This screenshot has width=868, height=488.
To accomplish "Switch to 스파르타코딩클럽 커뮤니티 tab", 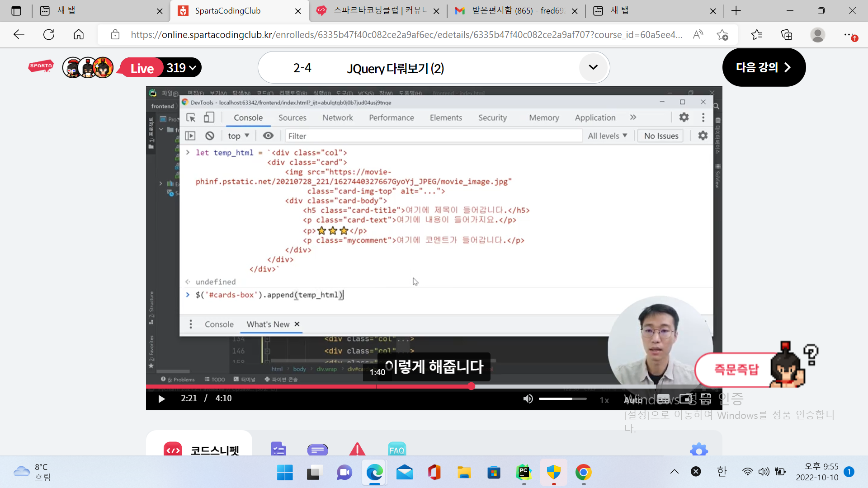I will (378, 11).
